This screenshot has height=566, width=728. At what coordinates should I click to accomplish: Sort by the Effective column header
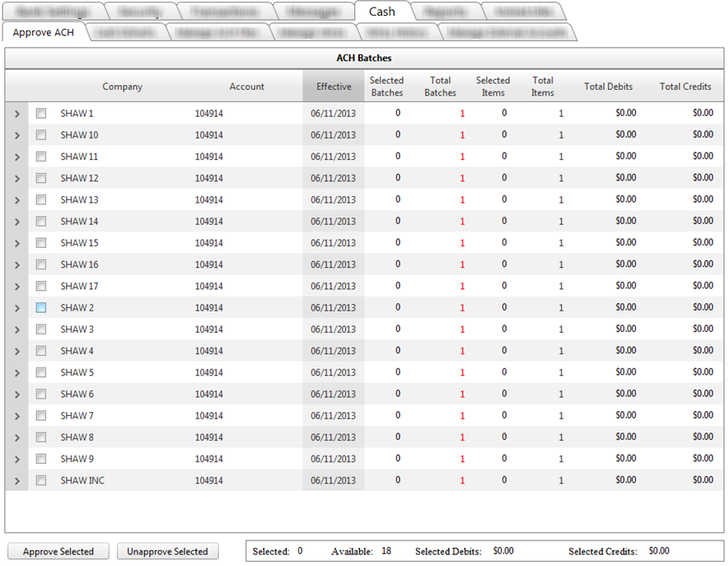[334, 87]
